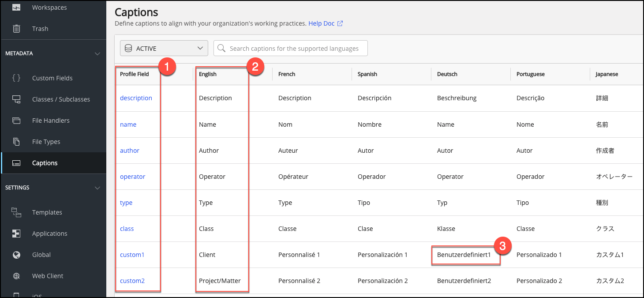Open the Help Doc link
The height and width of the screenshot is (298, 644).
(322, 23)
